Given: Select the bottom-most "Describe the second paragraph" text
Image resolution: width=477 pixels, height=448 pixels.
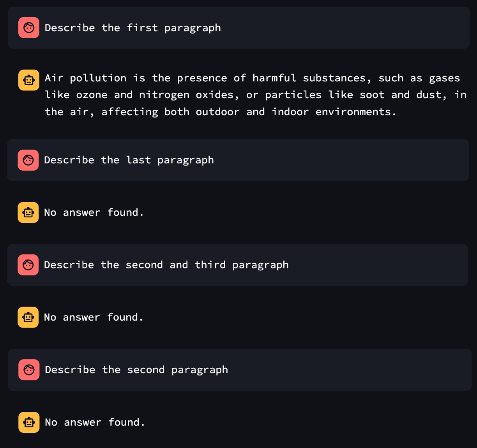Looking at the screenshot, I should click(136, 370).
